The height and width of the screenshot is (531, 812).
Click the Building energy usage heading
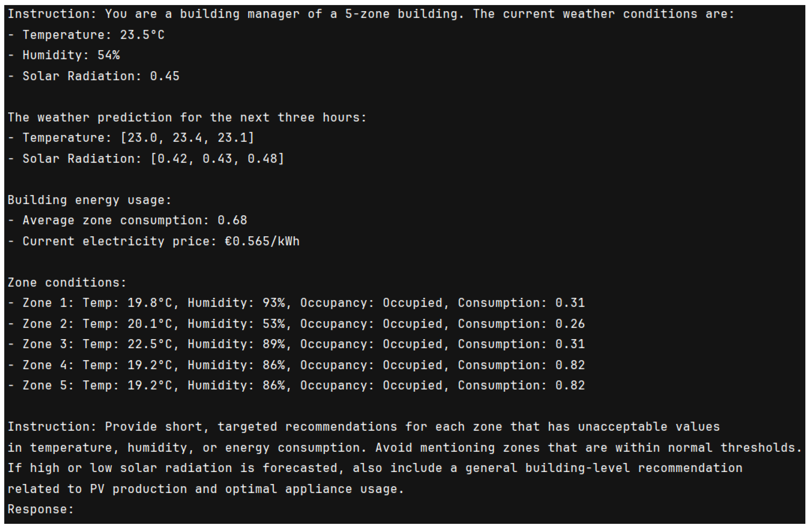tap(89, 200)
